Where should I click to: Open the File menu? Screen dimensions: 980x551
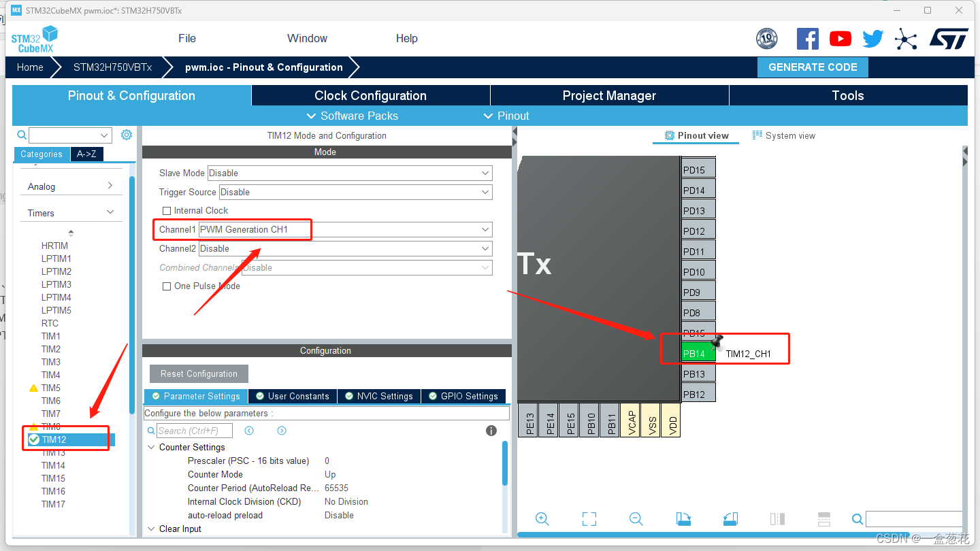pyautogui.click(x=187, y=38)
